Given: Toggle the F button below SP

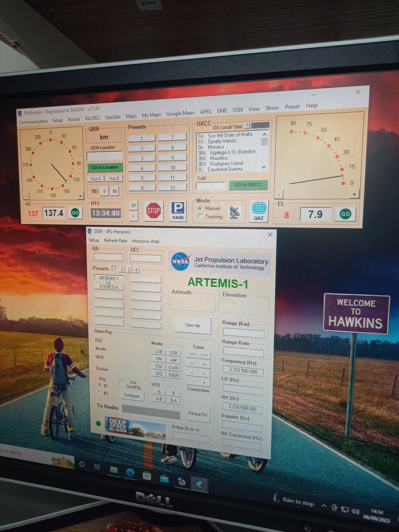Looking at the screenshot, I should point(133,216).
